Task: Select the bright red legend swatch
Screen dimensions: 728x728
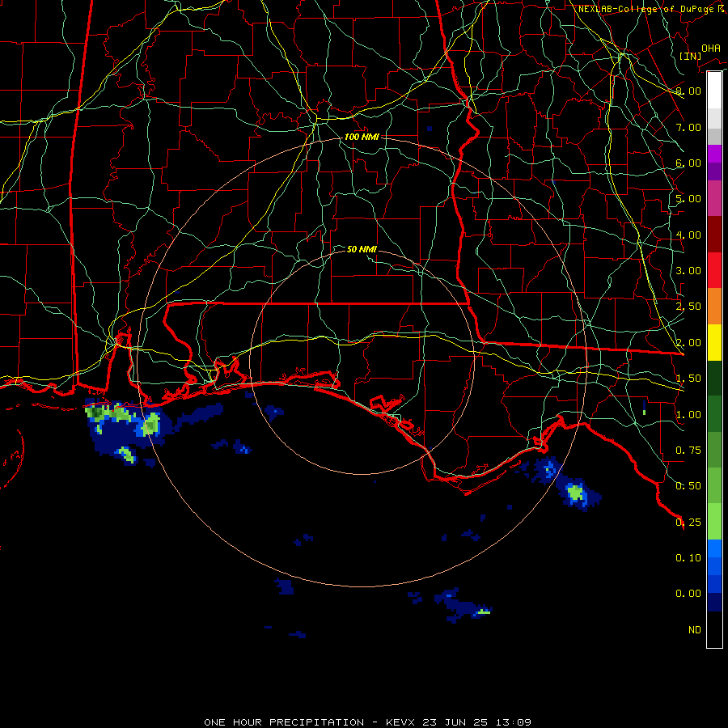Action: (714, 269)
